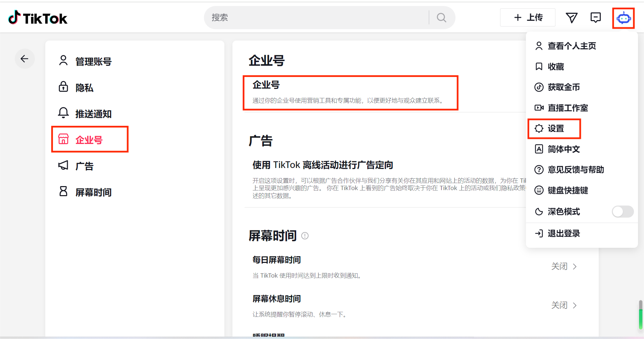Image resolution: width=644 pixels, height=339 pixels.
Task: Click the 直播工作室 camera icon
Action: (x=539, y=108)
